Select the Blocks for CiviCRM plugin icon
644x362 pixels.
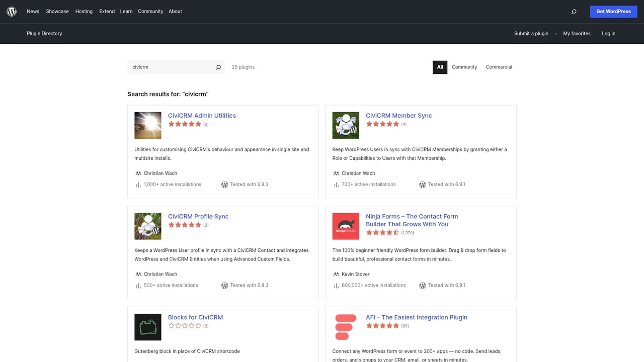[x=147, y=327]
